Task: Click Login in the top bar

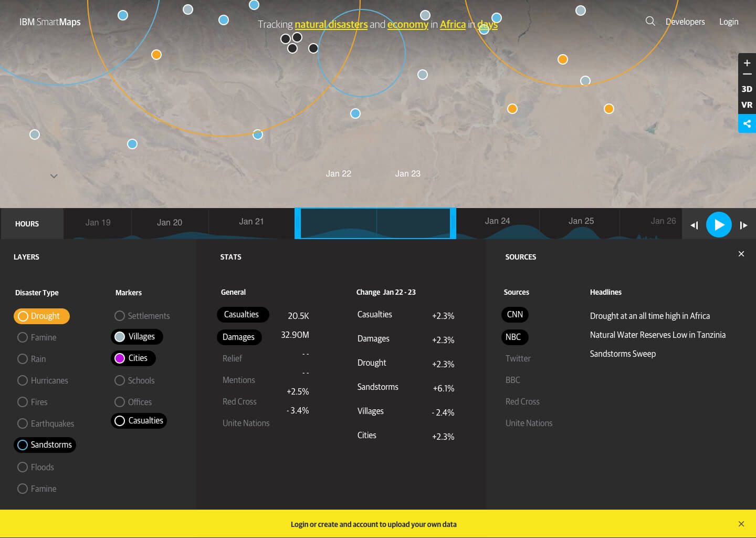Action: tap(729, 22)
